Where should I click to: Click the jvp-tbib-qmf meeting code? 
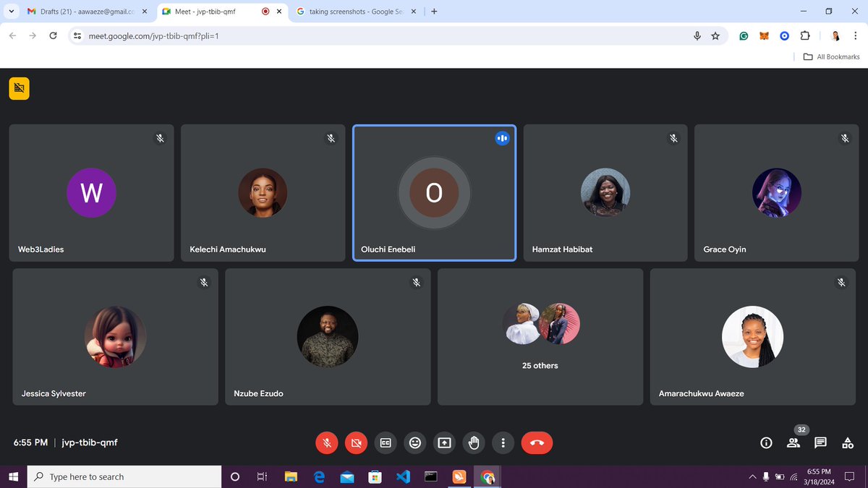(x=90, y=442)
